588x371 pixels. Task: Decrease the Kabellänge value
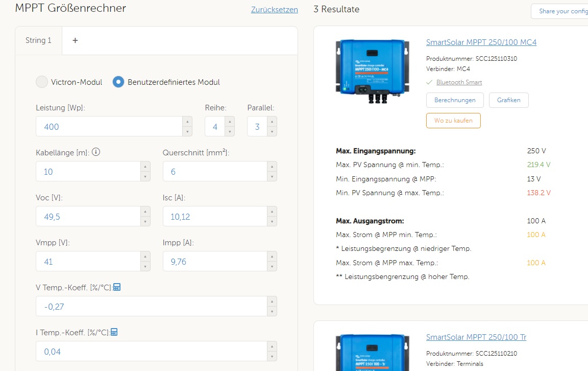(x=145, y=176)
